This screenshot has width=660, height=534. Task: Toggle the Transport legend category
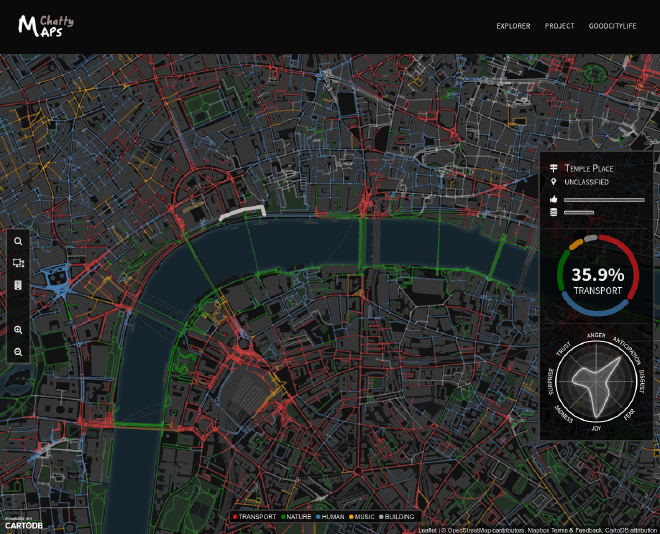click(x=255, y=517)
